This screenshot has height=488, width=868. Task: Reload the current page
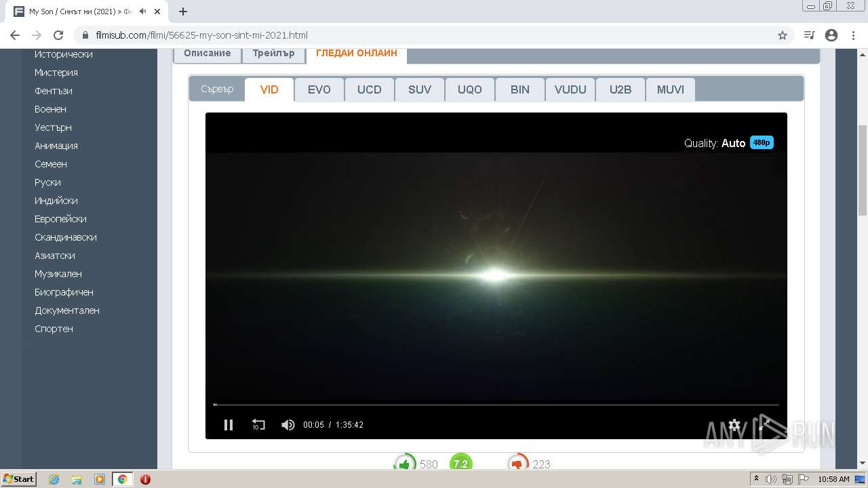pyautogui.click(x=58, y=35)
